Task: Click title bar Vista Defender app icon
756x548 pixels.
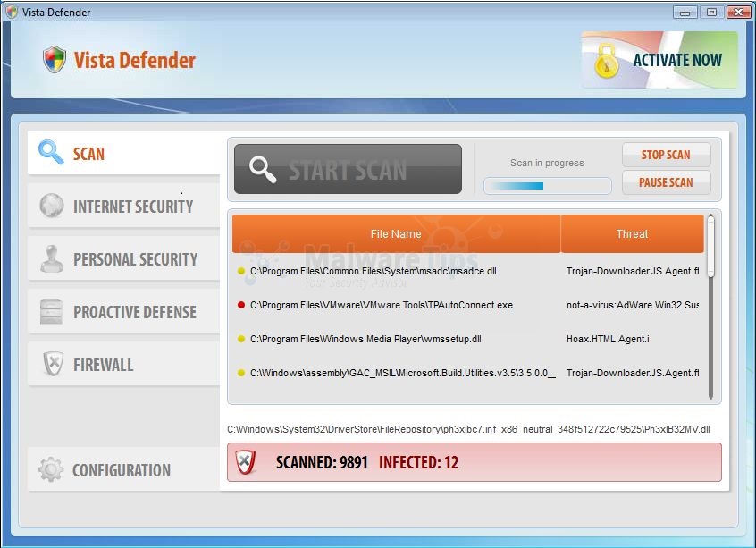Action: 12,12
